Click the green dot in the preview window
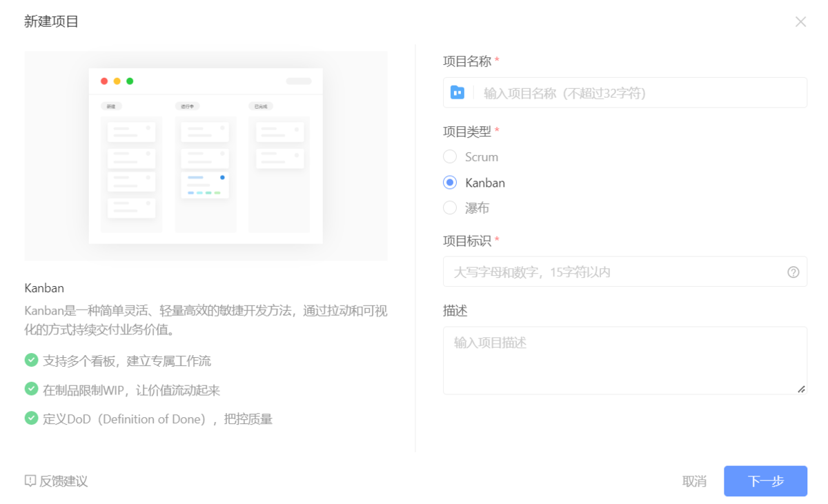The height and width of the screenshot is (504, 828). click(128, 81)
